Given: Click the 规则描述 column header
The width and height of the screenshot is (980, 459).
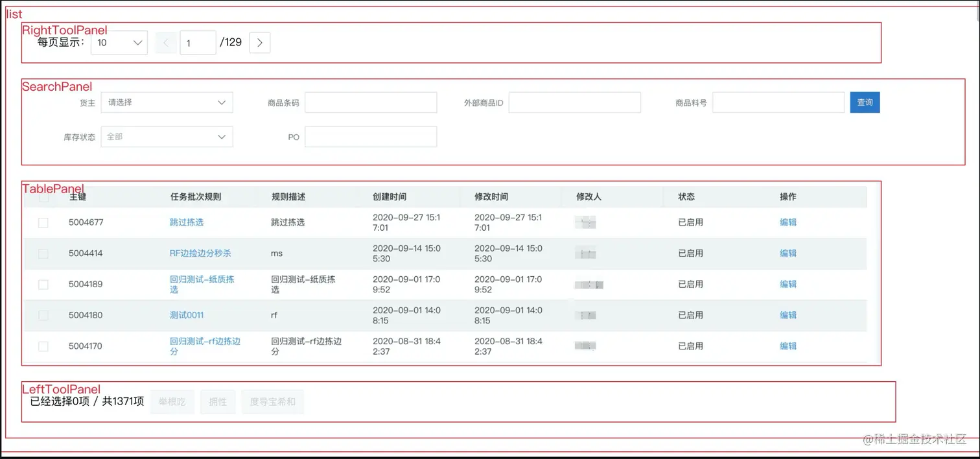Looking at the screenshot, I should (288, 197).
